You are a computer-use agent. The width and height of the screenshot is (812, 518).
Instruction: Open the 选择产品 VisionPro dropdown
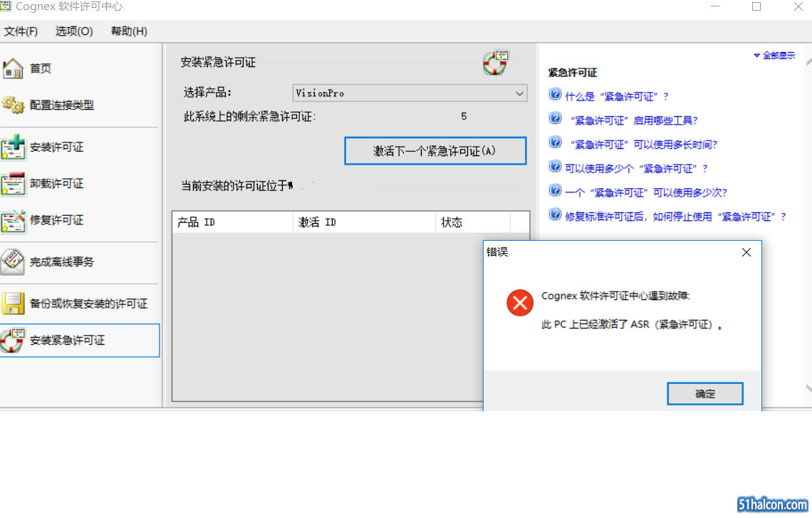coord(410,93)
